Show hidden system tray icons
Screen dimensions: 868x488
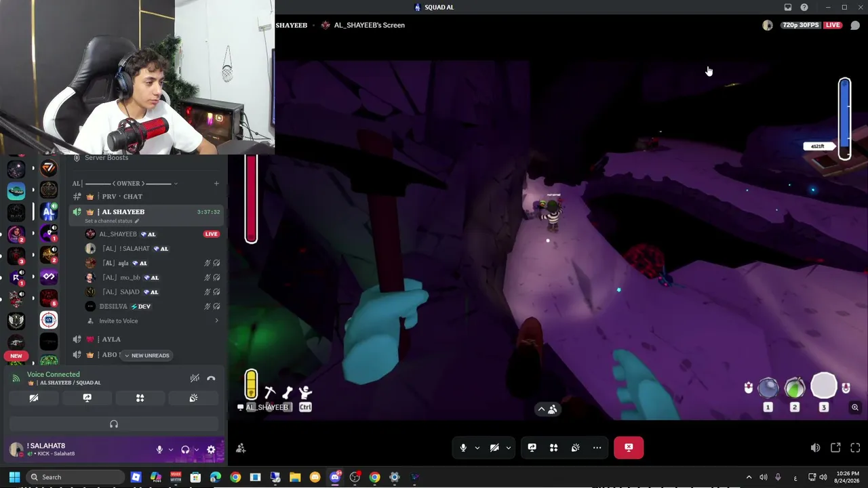tap(749, 477)
